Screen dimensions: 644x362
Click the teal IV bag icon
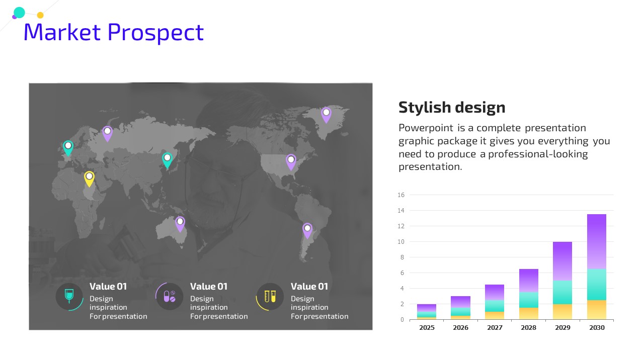pos(69,296)
